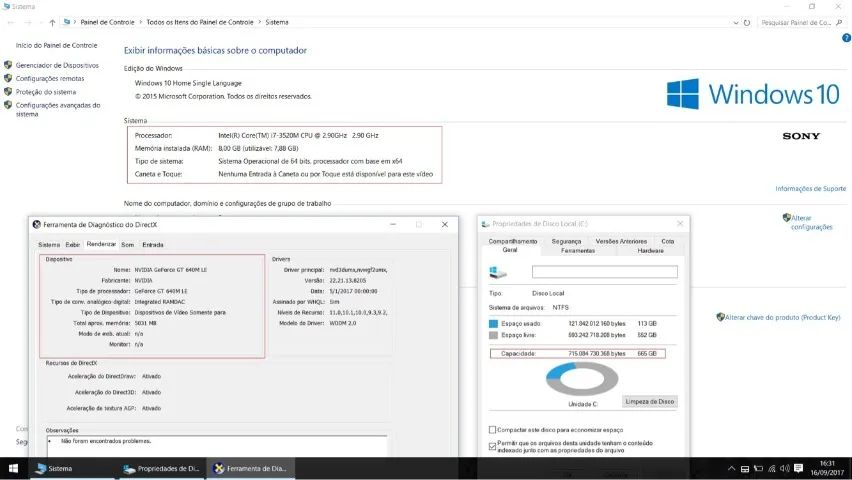This screenshot has height=480, width=852.
Task: Click shield icon next to Alterar configurações
Action: coord(786,217)
